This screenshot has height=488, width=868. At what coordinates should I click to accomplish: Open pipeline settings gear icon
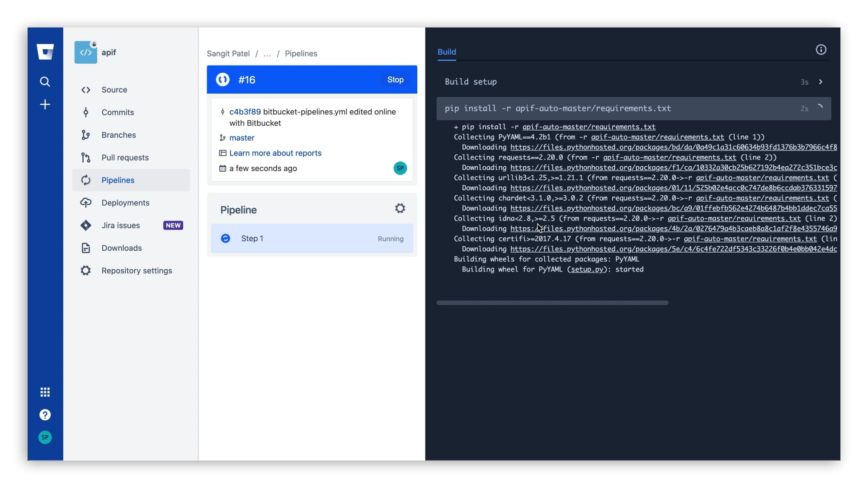coord(400,208)
